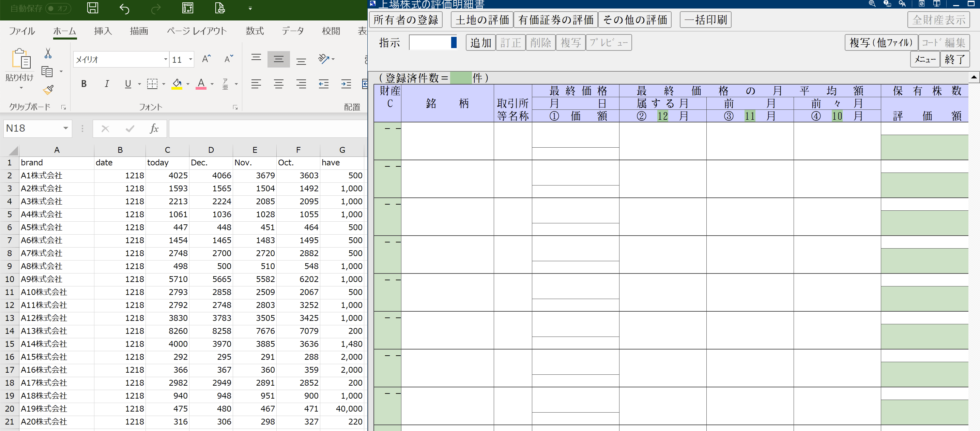
Task: Expand the font size dropdown
Action: coord(190,59)
